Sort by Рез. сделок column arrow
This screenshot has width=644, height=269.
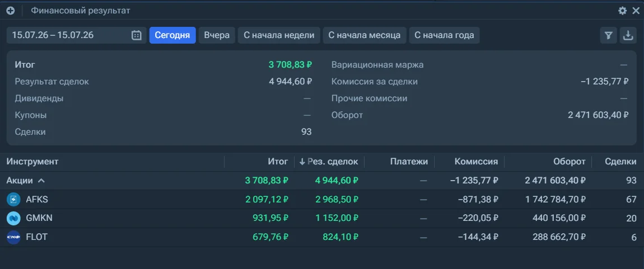(x=302, y=162)
